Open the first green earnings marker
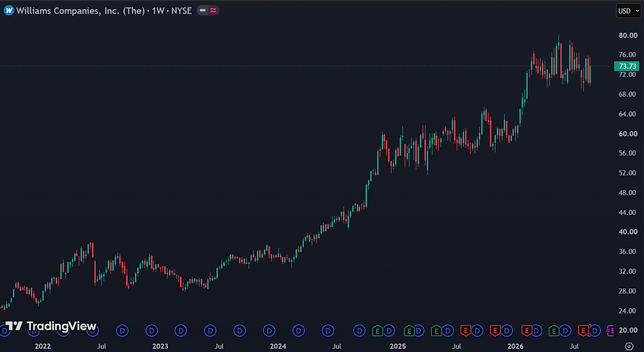Image resolution: width=644 pixels, height=352 pixels. (x=377, y=330)
